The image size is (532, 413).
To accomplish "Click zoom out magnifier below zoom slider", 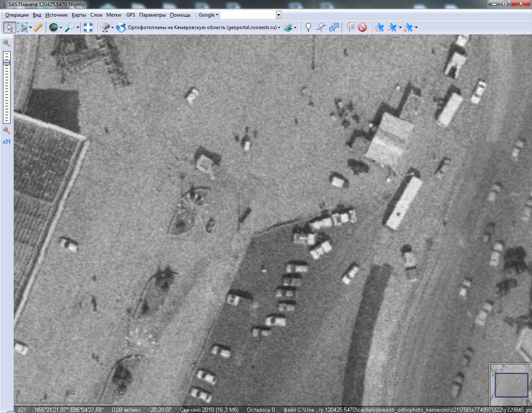I will [7, 130].
